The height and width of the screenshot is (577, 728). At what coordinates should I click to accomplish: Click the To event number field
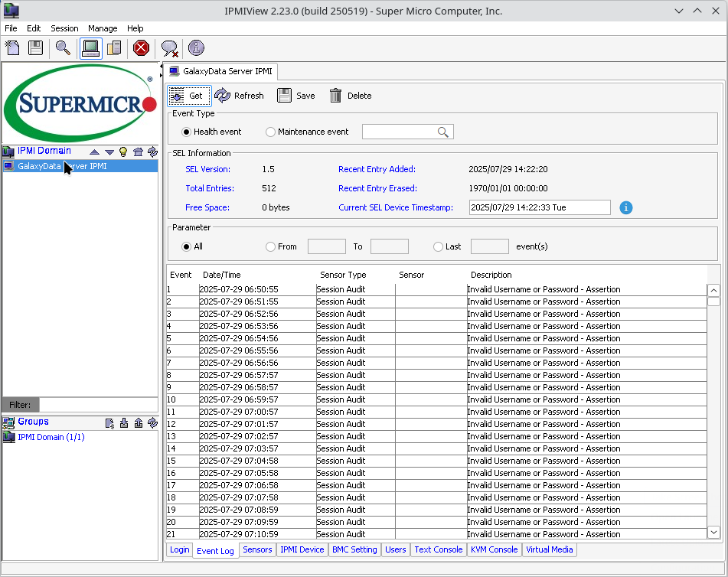point(390,246)
